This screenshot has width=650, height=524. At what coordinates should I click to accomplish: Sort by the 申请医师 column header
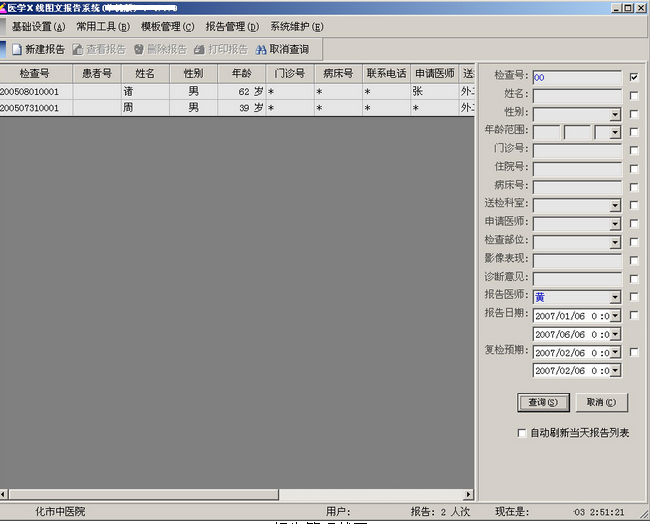[435, 74]
